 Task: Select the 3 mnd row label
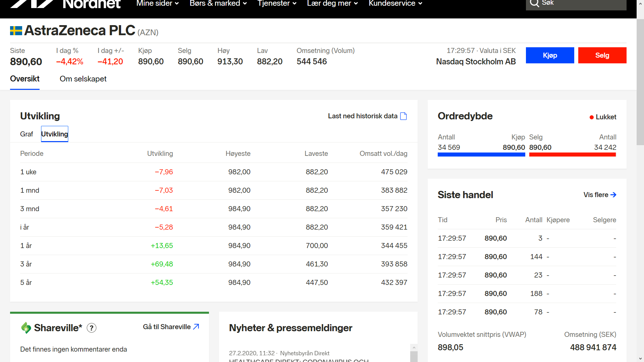tap(30, 209)
